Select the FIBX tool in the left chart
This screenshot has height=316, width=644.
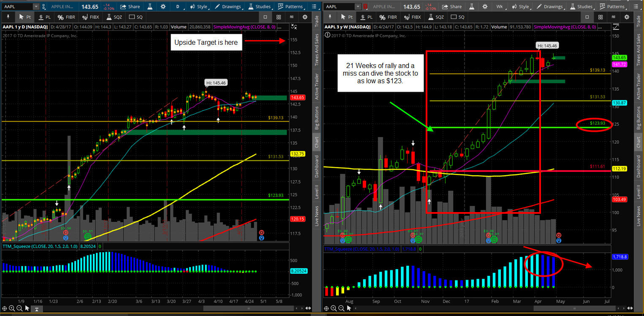[x=91, y=17]
